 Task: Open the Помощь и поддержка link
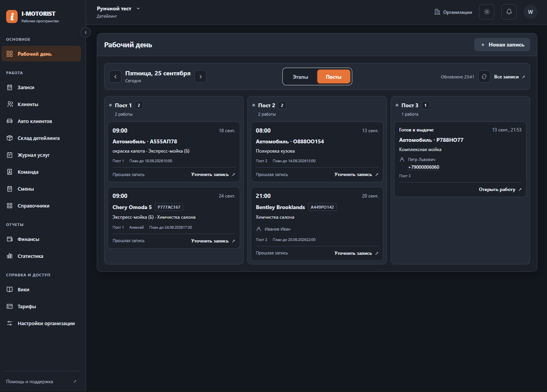(41, 382)
